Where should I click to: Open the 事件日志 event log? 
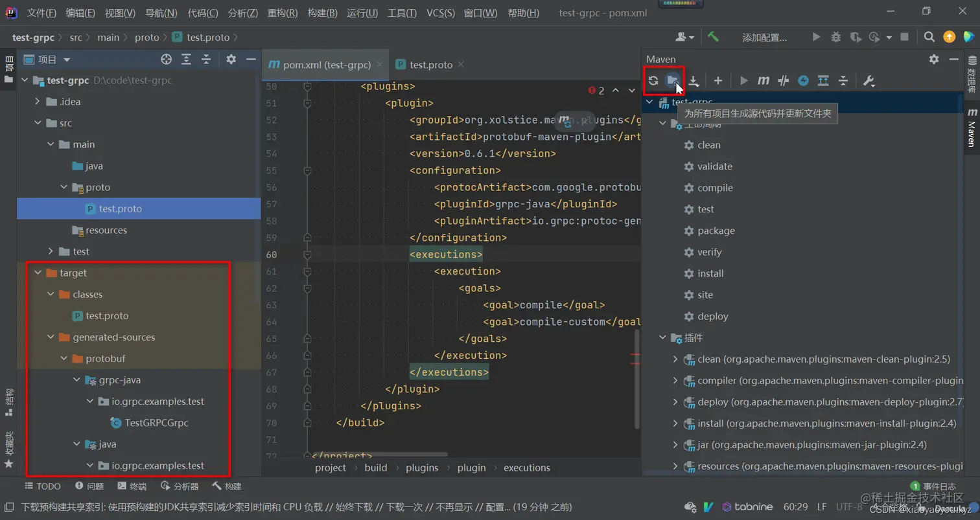coord(933,486)
